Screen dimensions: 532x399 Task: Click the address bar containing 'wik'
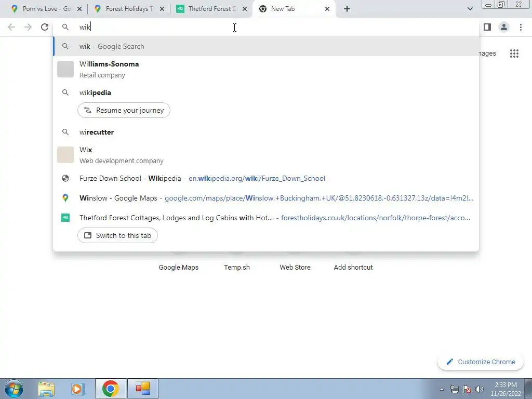click(x=266, y=27)
